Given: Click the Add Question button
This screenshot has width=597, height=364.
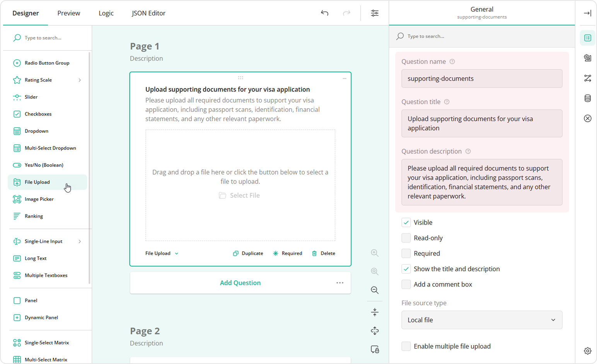Looking at the screenshot, I should tap(240, 282).
